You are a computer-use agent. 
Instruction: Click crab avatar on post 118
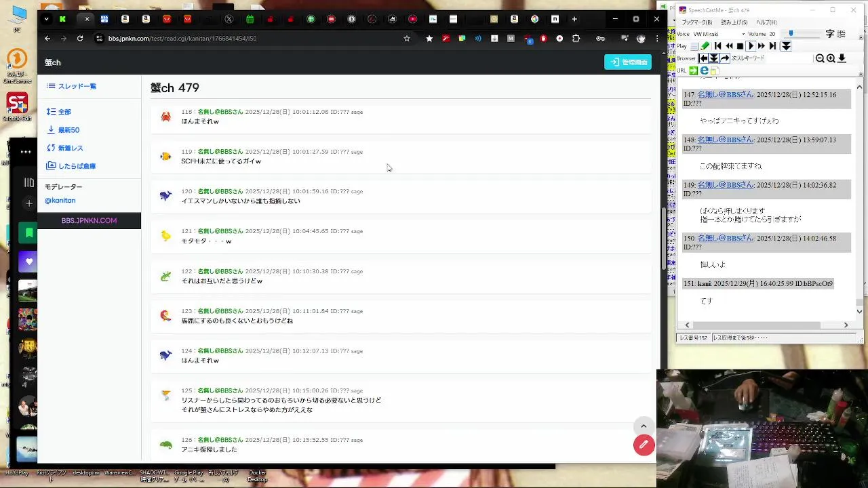(165, 117)
